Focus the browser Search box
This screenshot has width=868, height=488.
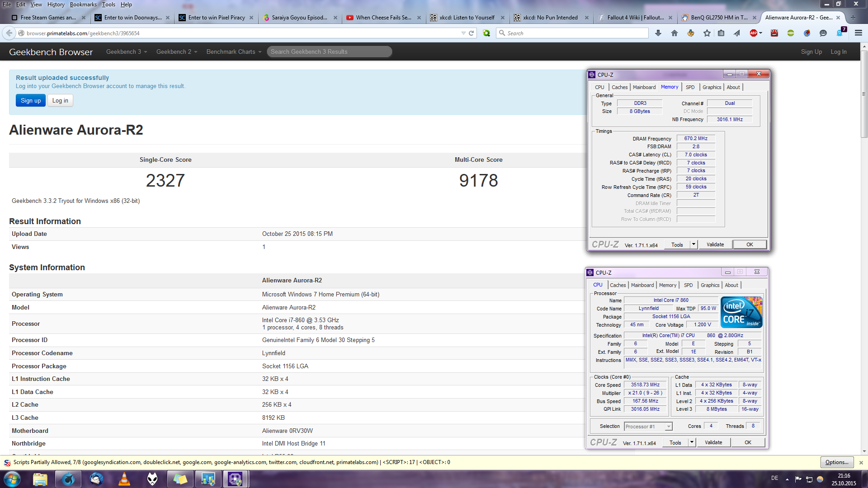click(x=572, y=33)
